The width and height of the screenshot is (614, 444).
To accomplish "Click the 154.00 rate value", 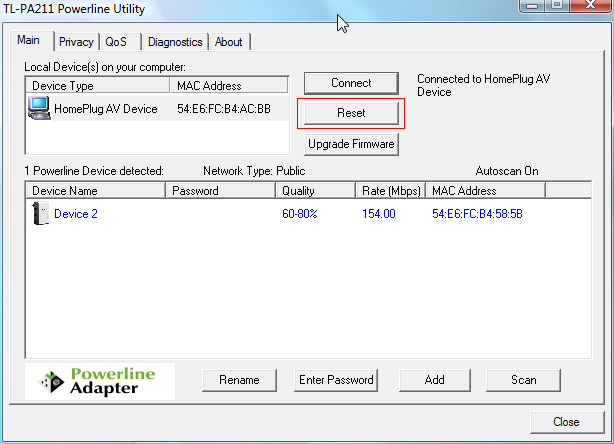I will 379,214.
